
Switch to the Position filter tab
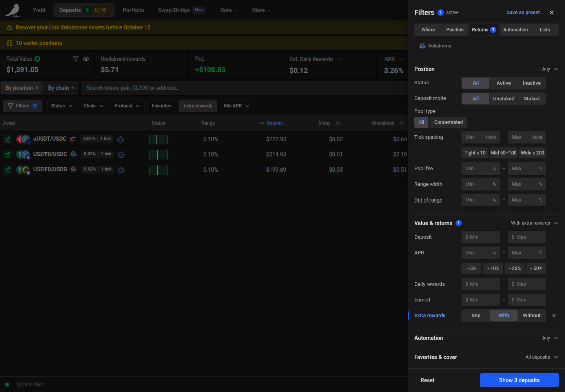(x=455, y=30)
